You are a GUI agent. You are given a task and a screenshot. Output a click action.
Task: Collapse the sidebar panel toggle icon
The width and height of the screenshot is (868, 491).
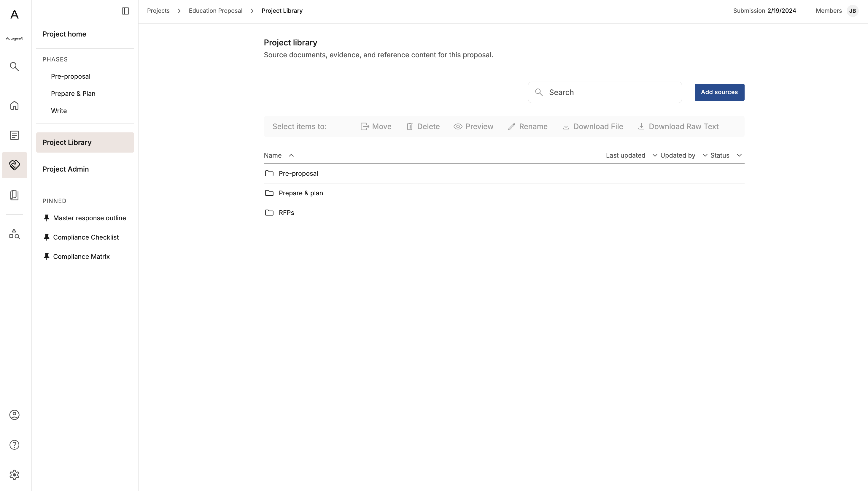pos(125,11)
